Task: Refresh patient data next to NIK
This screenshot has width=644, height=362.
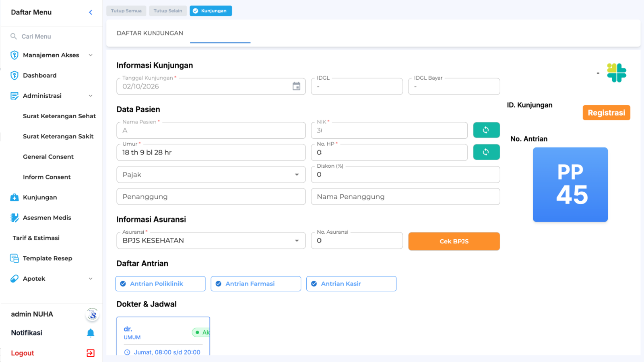Action: (486, 130)
